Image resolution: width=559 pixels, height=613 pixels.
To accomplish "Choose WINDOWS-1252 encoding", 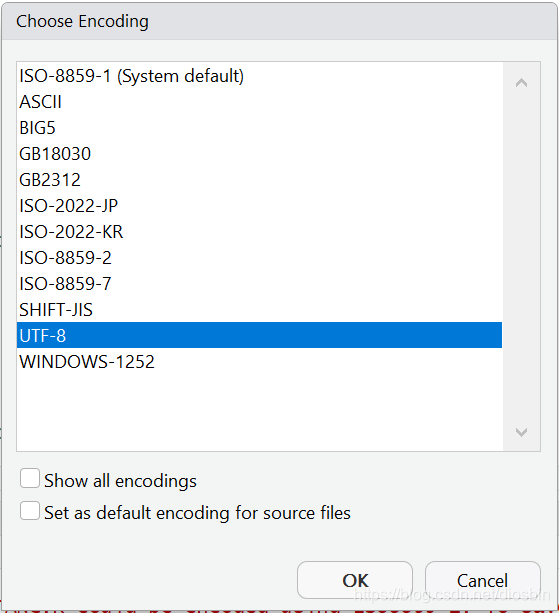I will click(x=260, y=361).
